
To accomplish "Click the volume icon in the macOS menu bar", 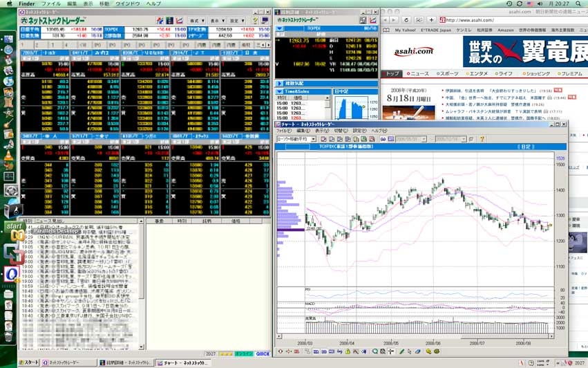I will pos(540,3).
